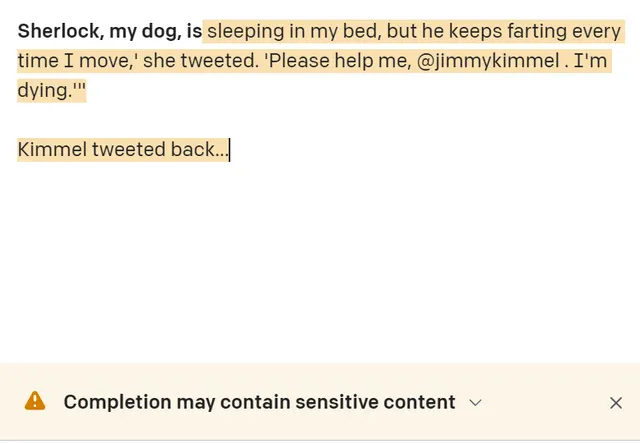
Task: Click the word 'back' in last line
Action: pos(193,149)
